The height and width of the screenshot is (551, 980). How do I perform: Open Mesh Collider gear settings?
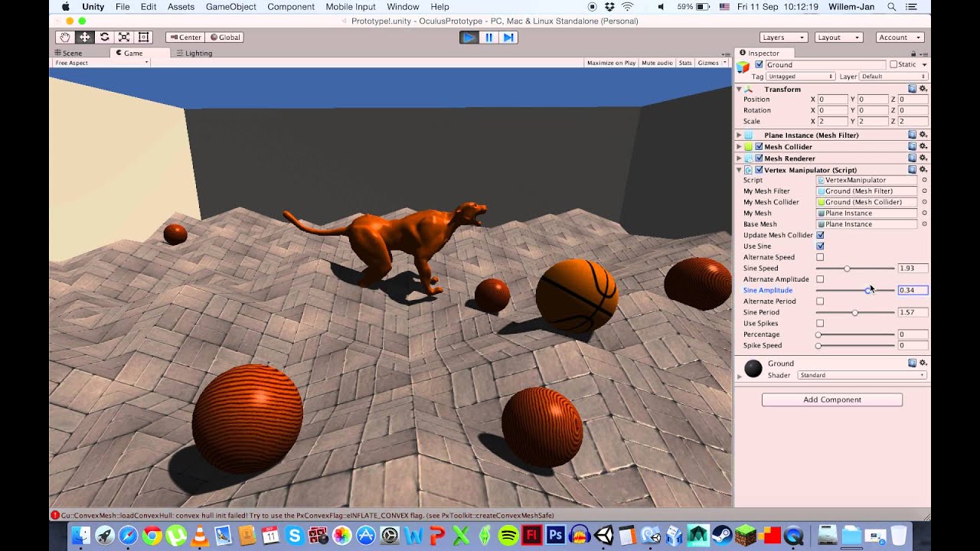coord(923,146)
